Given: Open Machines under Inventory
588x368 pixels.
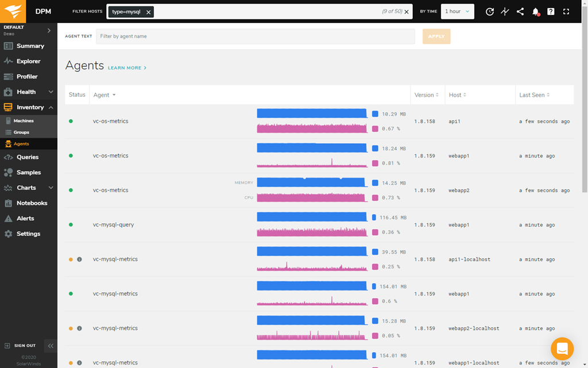Looking at the screenshot, I should coord(24,121).
